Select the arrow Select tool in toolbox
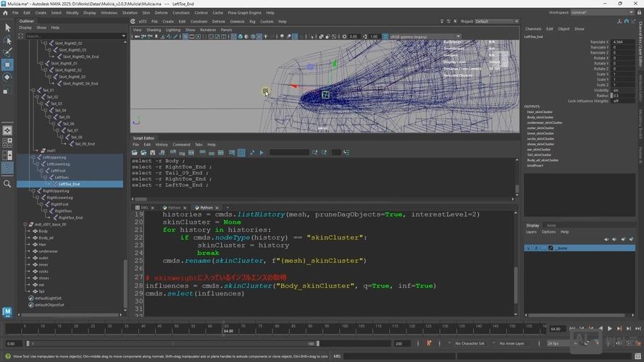 7,28
